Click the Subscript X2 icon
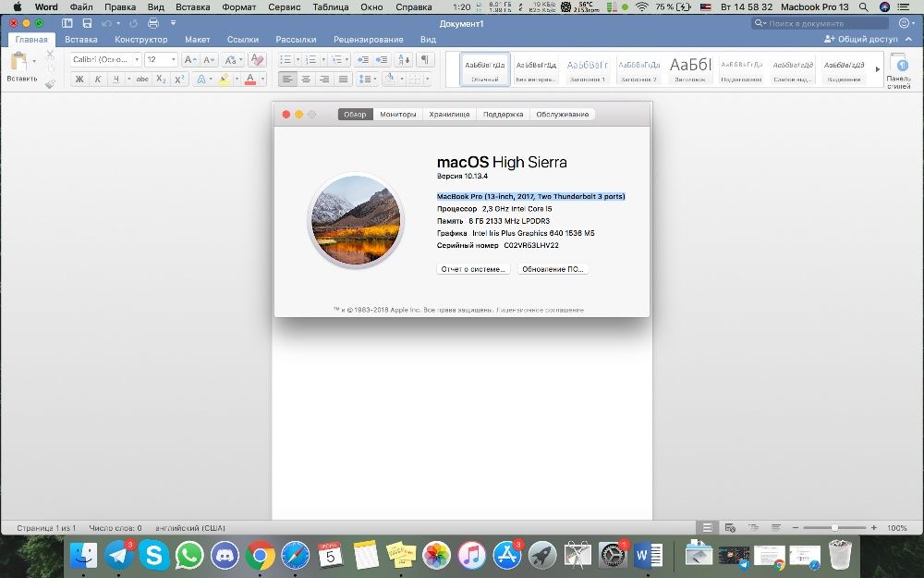This screenshot has width=924, height=578. point(160,79)
